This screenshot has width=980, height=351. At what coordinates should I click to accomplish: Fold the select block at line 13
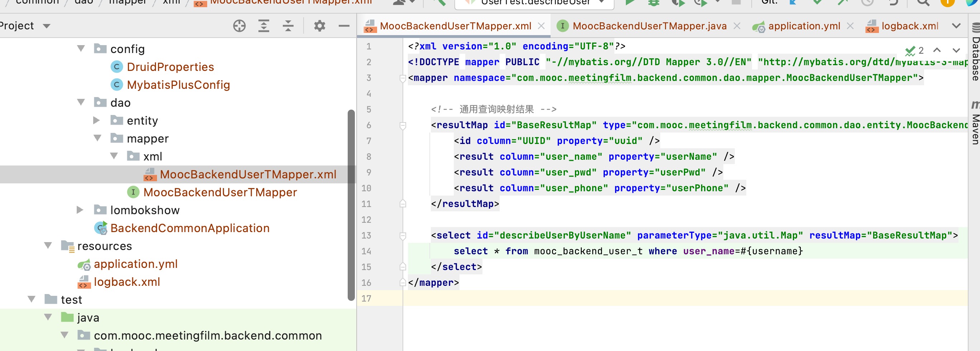tap(403, 235)
